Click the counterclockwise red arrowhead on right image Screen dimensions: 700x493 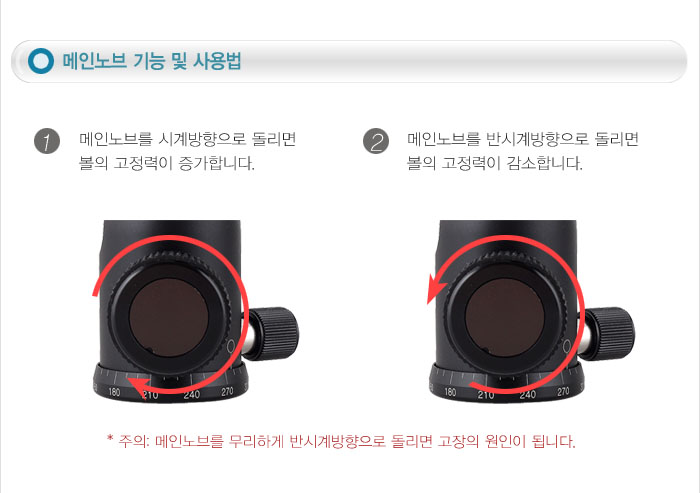(436, 288)
